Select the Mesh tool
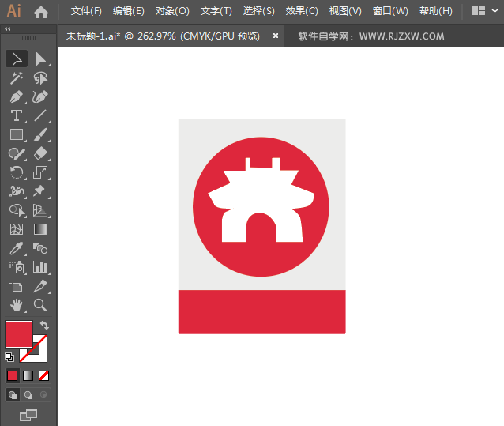Image resolution: width=504 pixels, height=426 pixels. tap(17, 229)
